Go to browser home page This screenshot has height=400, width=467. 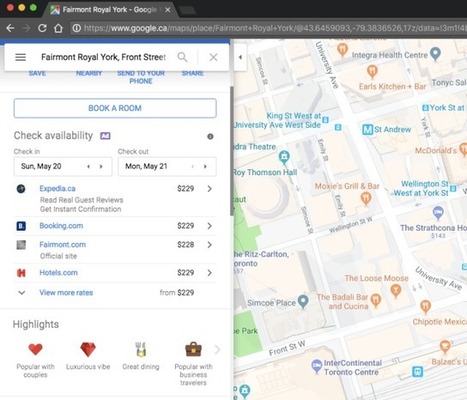pyautogui.click(x=58, y=28)
